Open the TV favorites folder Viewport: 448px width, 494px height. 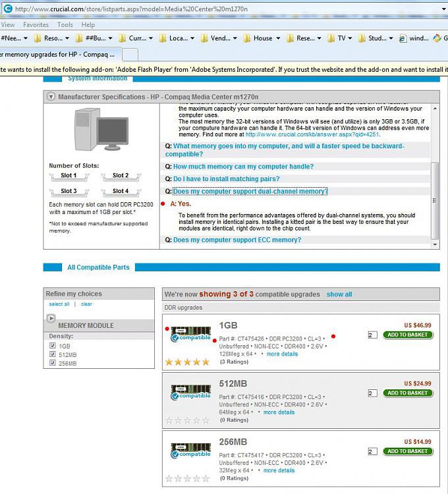click(x=339, y=38)
